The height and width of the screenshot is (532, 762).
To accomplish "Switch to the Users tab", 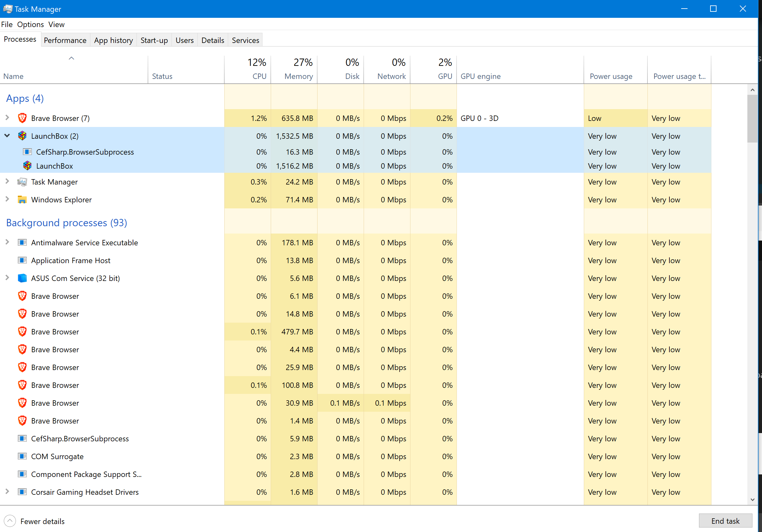I will click(x=185, y=40).
